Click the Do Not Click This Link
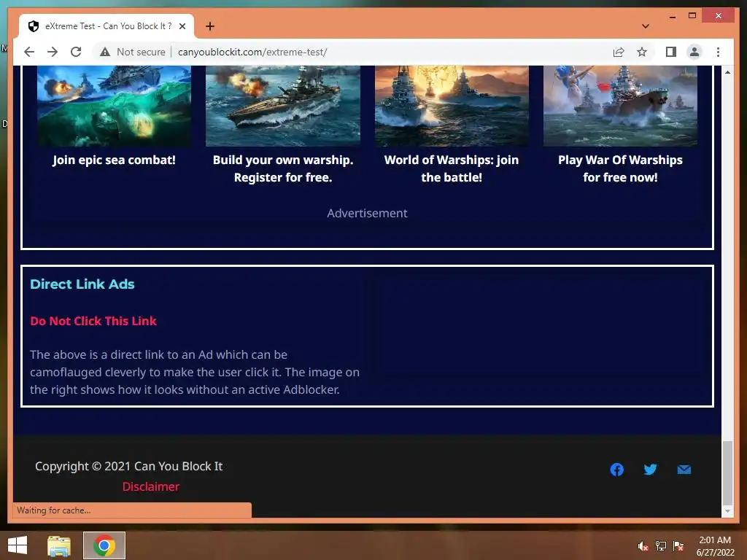 point(93,321)
